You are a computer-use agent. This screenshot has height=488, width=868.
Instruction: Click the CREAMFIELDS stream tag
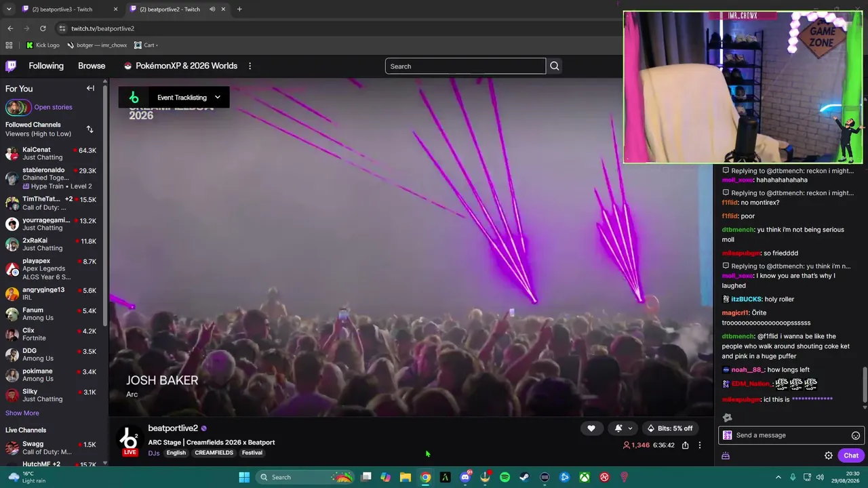click(214, 453)
